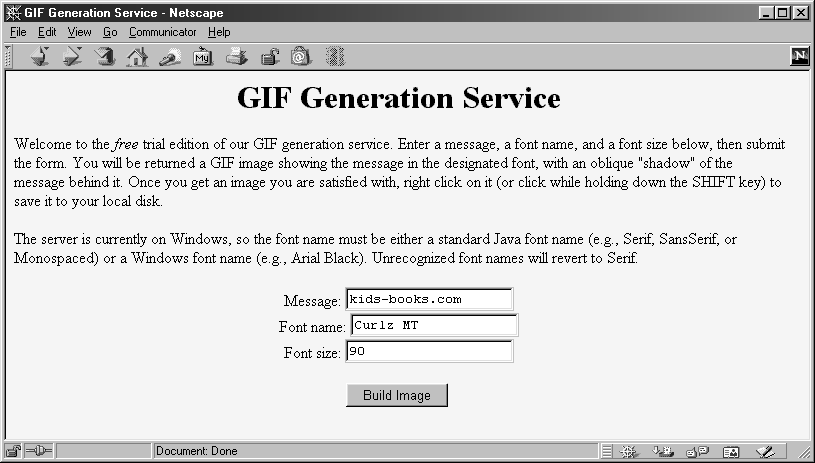Screen dimensions: 815x463
Task: Open Search using the flashlight icon
Action: click(169, 57)
